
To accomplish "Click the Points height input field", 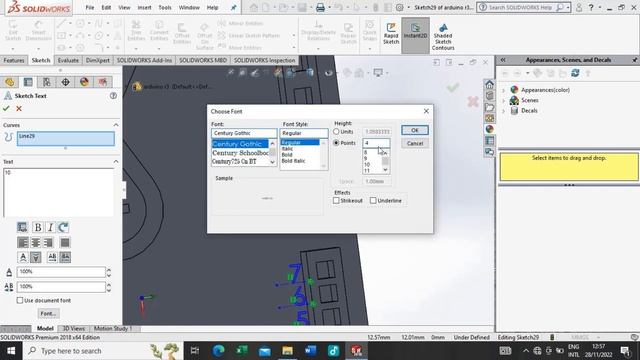I will pyautogui.click(x=376, y=143).
